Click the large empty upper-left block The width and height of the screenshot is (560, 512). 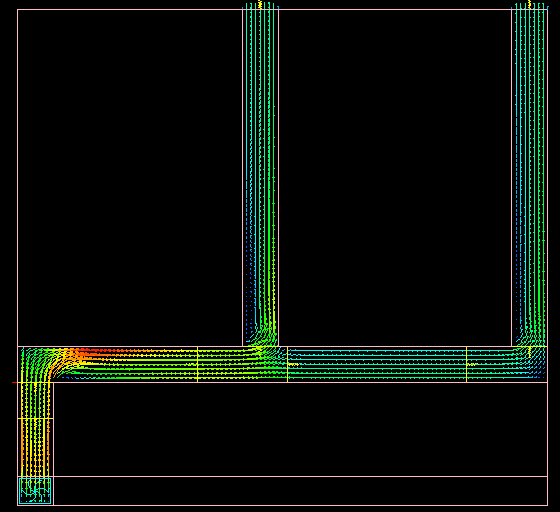(130, 178)
